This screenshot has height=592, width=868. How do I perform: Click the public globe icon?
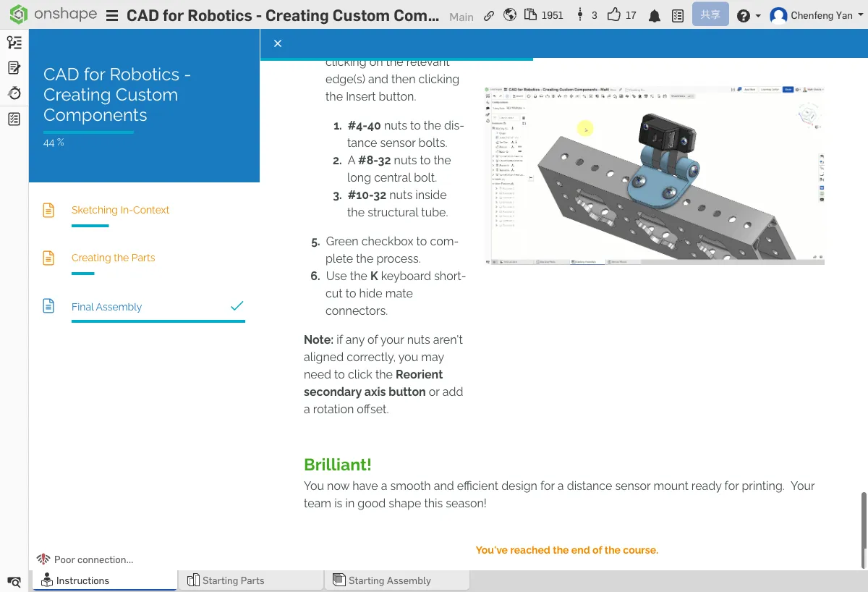(x=510, y=15)
